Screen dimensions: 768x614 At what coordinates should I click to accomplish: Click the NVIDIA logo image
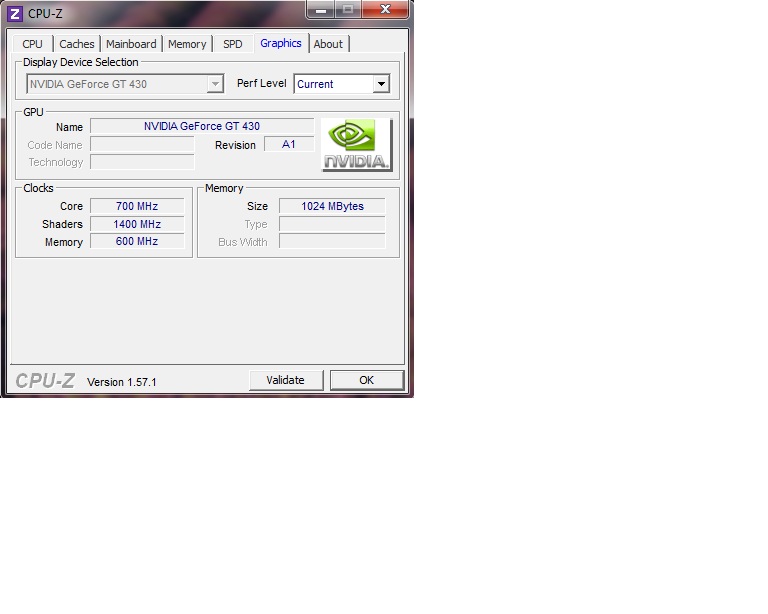[357, 145]
